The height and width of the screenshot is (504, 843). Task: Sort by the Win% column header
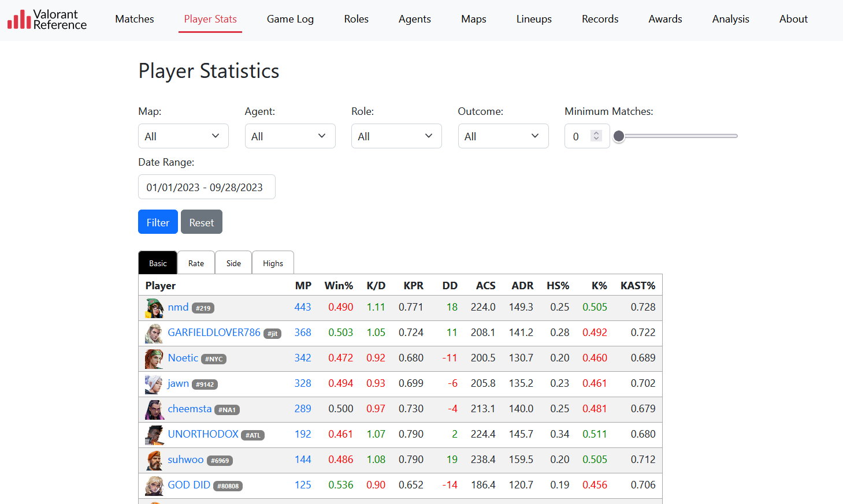(x=339, y=286)
